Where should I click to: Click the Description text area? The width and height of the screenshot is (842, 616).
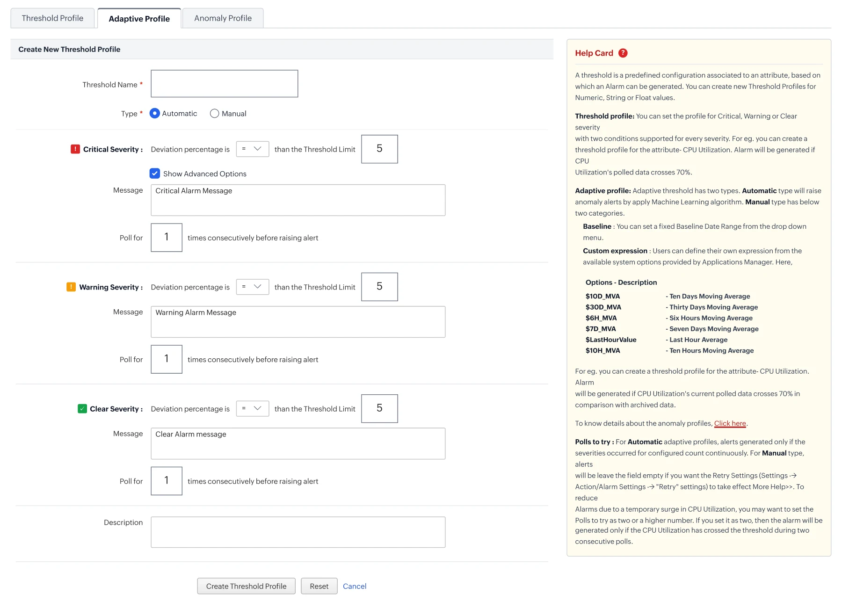(x=298, y=532)
